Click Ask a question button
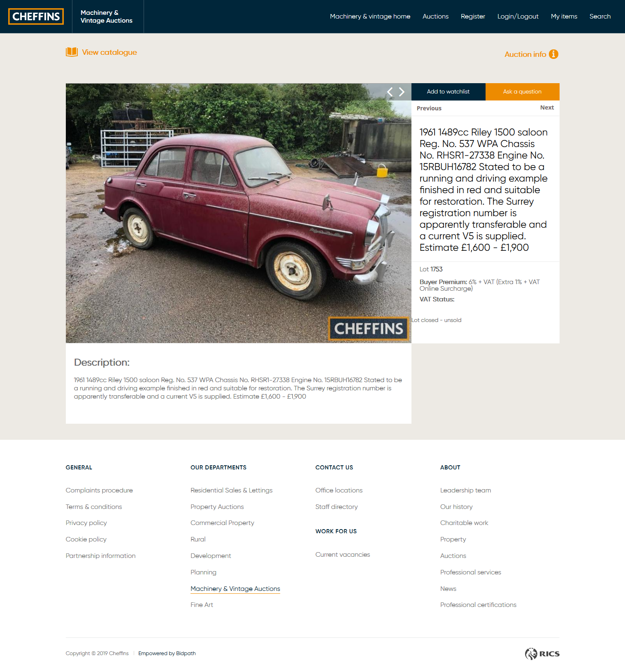This screenshot has width=625, height=672. click(x=522, y=91)
